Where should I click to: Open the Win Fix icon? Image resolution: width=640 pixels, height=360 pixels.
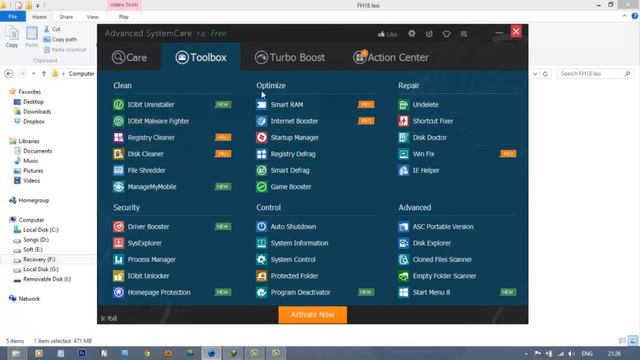(x=403, y=154)
